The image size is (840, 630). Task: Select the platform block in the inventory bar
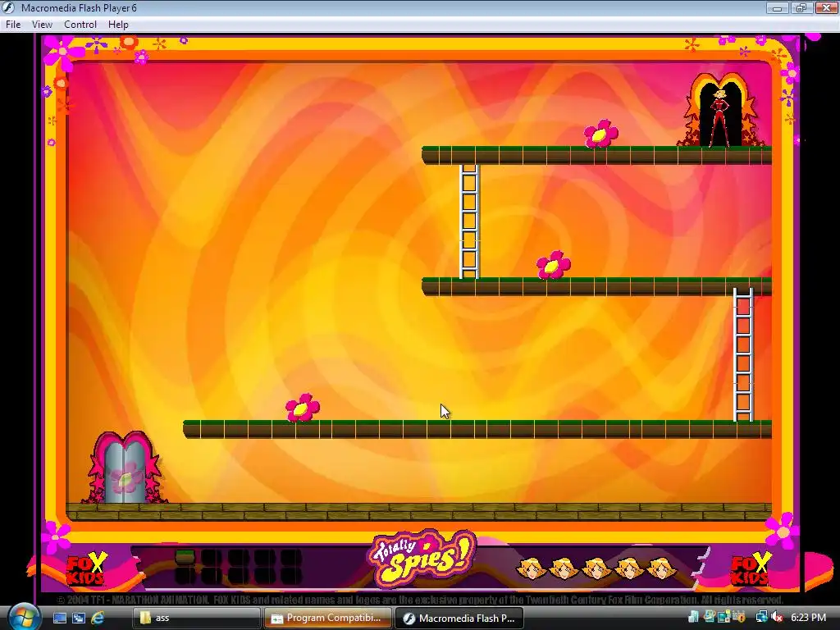tap(185, 557)
